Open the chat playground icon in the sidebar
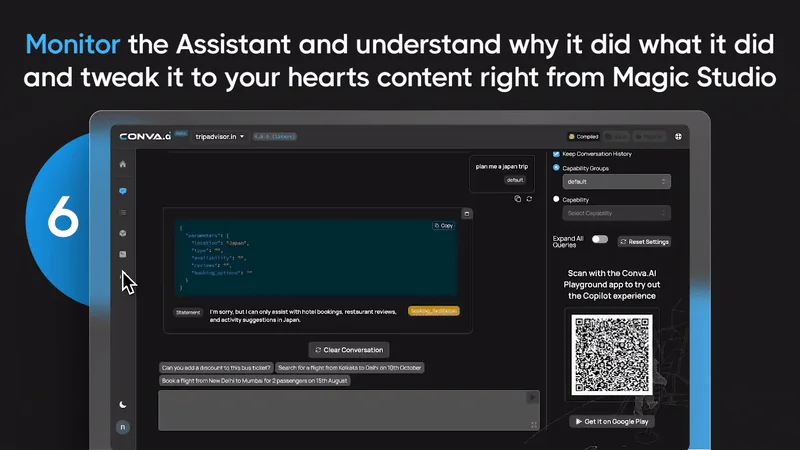This screenshot has width=800, height=450. 122,191
